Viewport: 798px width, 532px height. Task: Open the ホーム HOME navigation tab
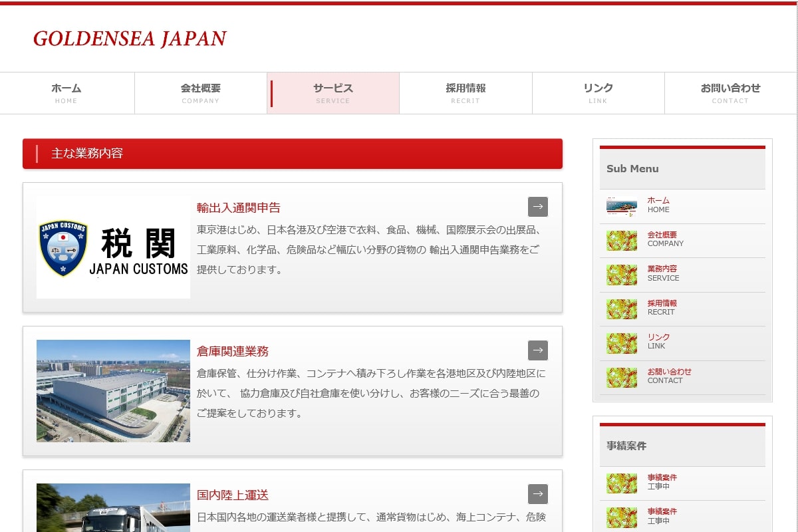point(67,93)
